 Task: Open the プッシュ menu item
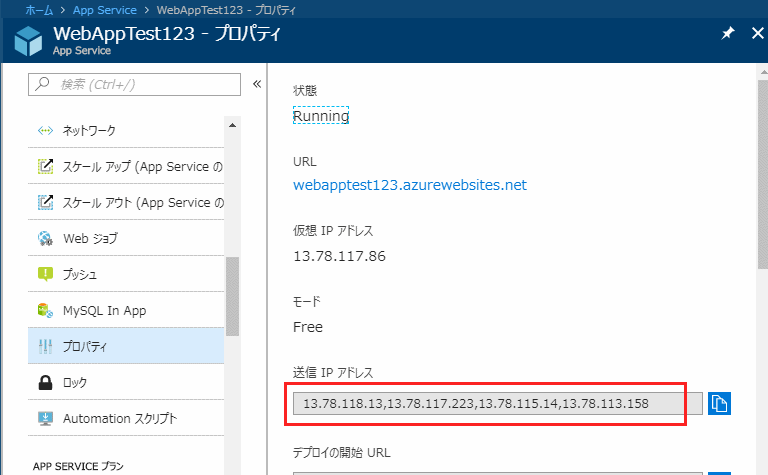tap(126, 274)
